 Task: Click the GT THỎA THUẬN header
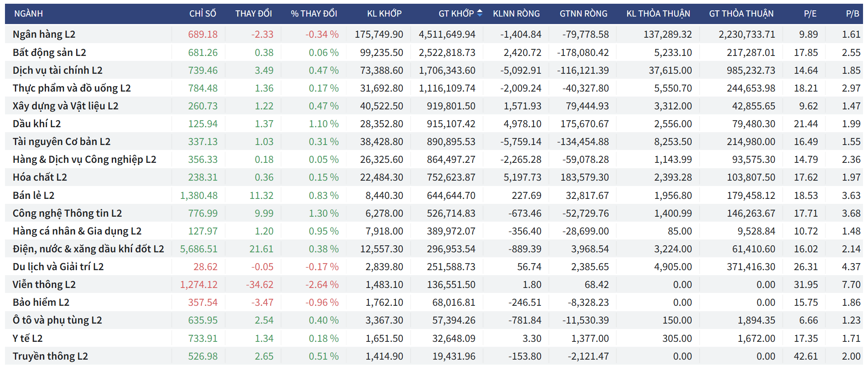coord(741,14)
